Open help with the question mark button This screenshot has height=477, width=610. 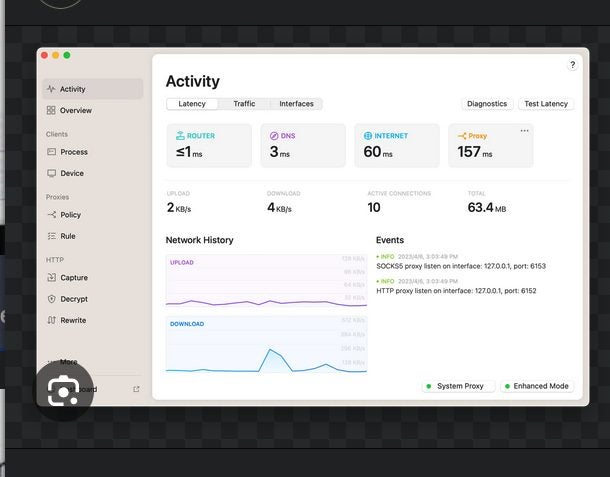tap(573, 65)
